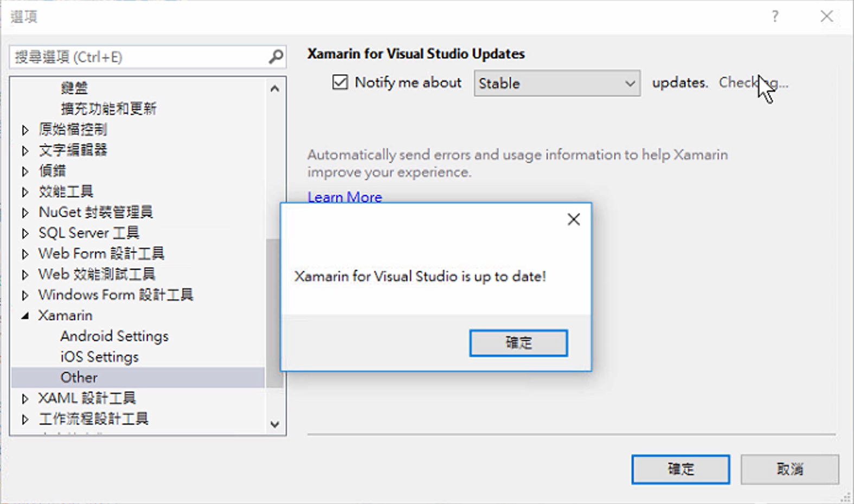
Task: Select the XAML 設計工具 label
Action: tap(87, 398)
